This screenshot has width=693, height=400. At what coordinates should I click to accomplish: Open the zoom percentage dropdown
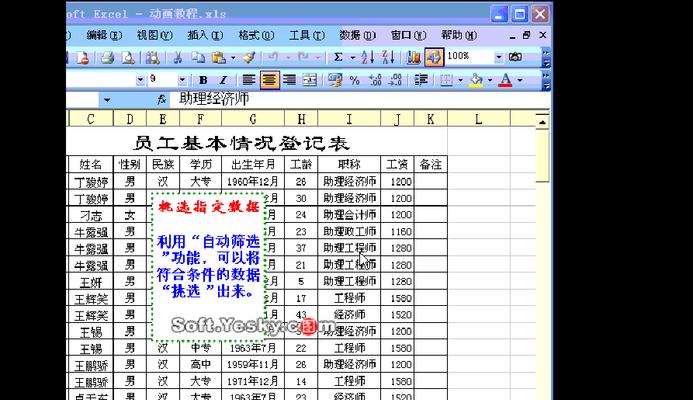point(498,57)
